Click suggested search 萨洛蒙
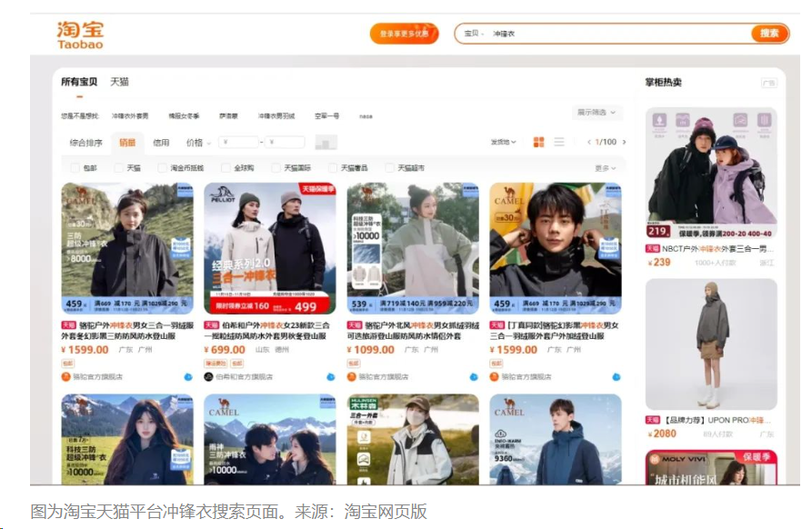 tap(228, 116)
